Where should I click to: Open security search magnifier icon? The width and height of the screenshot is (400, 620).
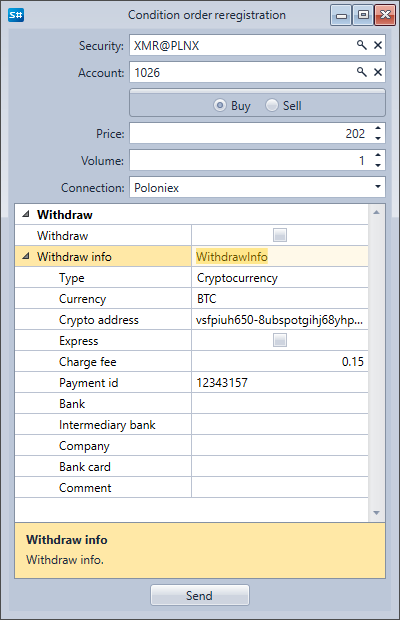click(361, 45)
